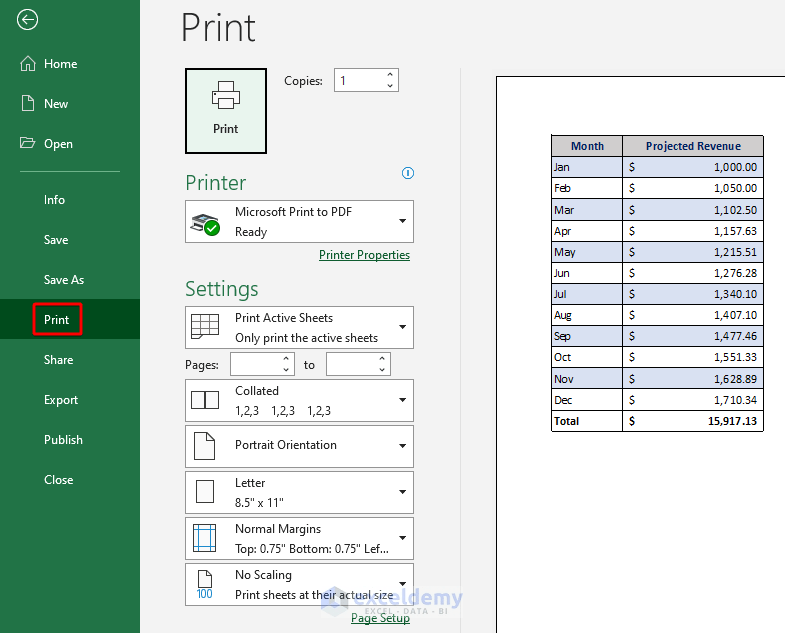
Task: Open the Printer Properties link
Action: [x=364, y=255]
